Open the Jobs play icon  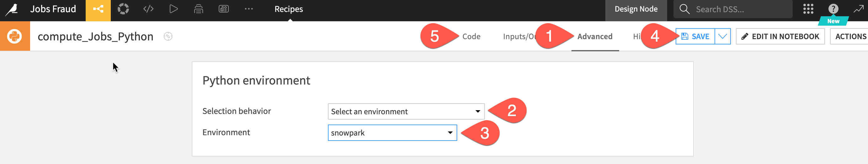point(174,9)
